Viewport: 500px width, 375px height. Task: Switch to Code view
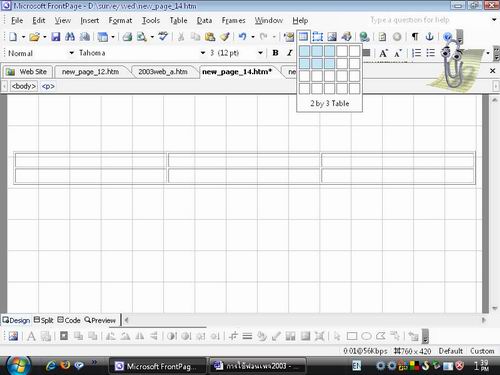tap(69, 320)
